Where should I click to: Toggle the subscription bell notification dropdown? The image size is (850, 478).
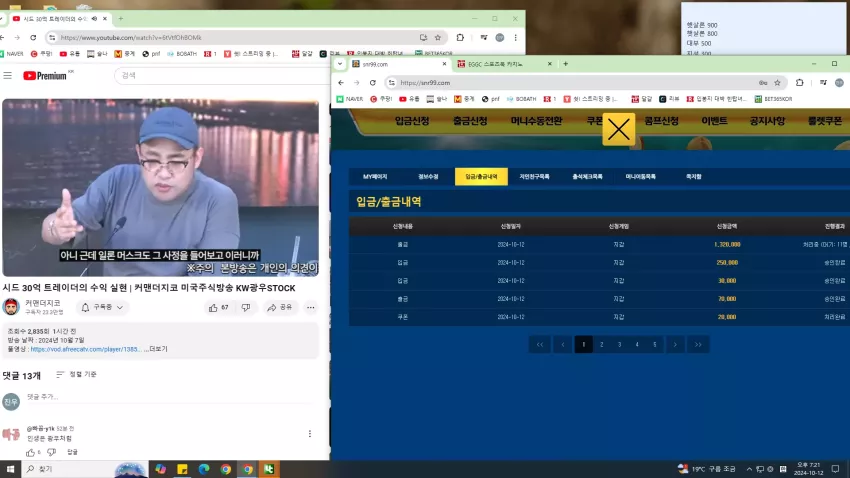pos(102,307)
